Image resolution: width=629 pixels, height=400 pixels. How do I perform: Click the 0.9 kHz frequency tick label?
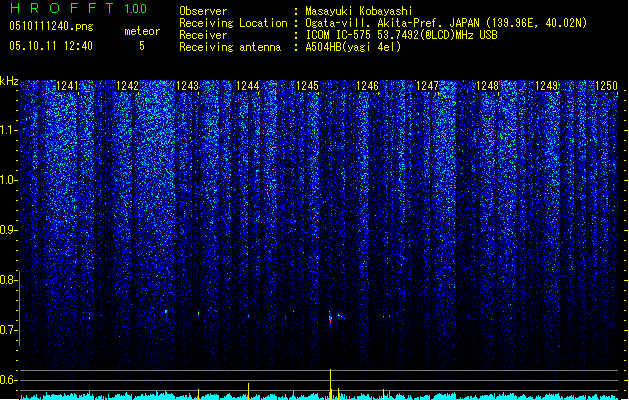[x=9, y=230]
